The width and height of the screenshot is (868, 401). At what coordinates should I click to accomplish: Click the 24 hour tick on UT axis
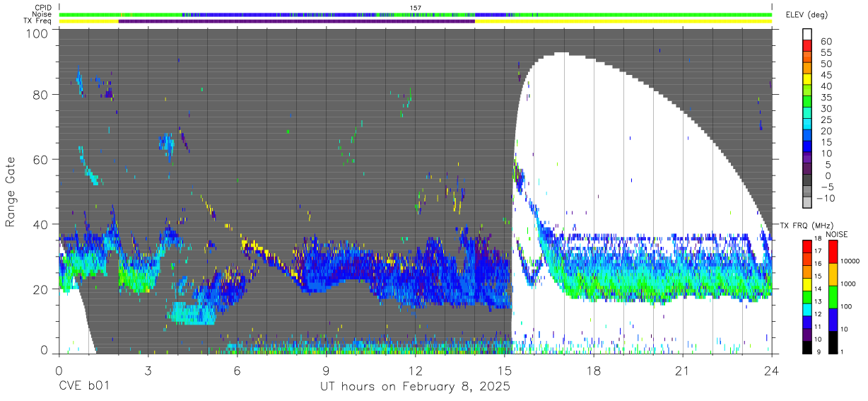coord(772,370)
